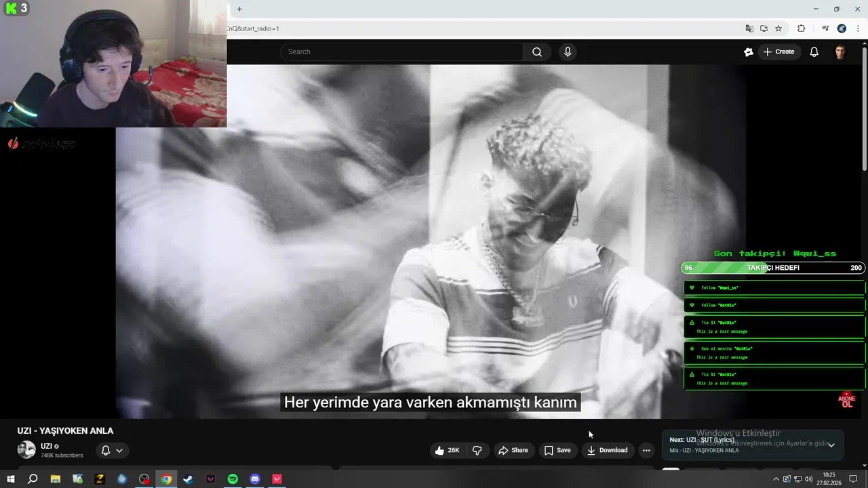Open File Explorer from taskbar
The width and height of the screenshot is (868, 488).
tap(56, 479)
